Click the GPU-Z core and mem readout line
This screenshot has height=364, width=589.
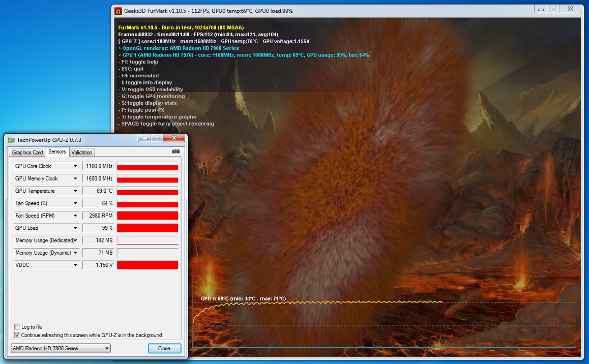pyautogui.click(x=214, y=41)
